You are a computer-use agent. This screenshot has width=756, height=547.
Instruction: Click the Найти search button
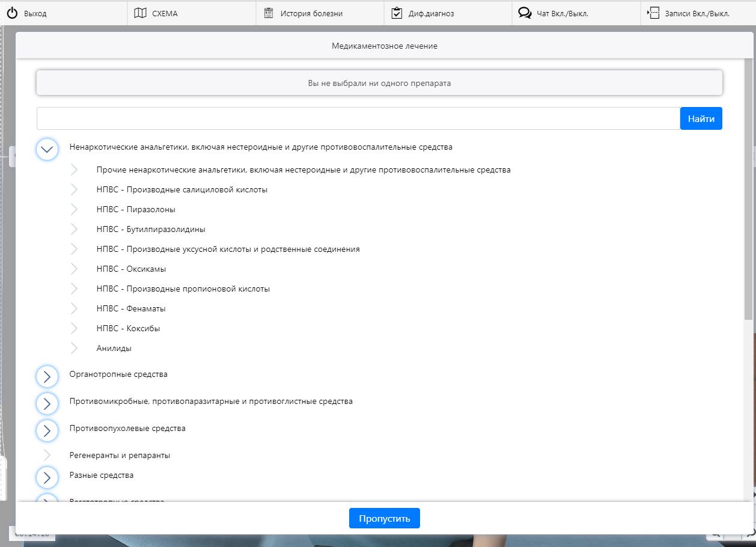701,118
